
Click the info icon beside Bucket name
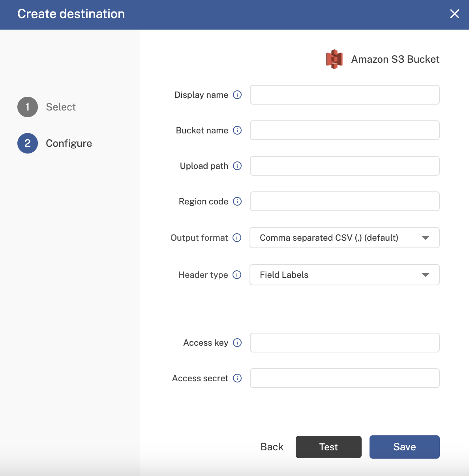(x=237, y=130)
